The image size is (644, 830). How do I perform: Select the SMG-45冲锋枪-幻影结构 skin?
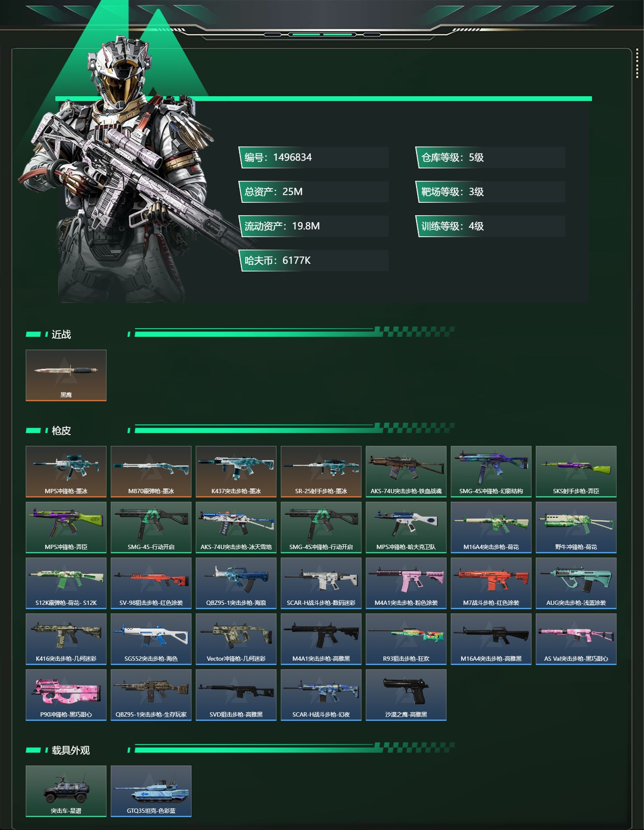click(x=491, y=472)
